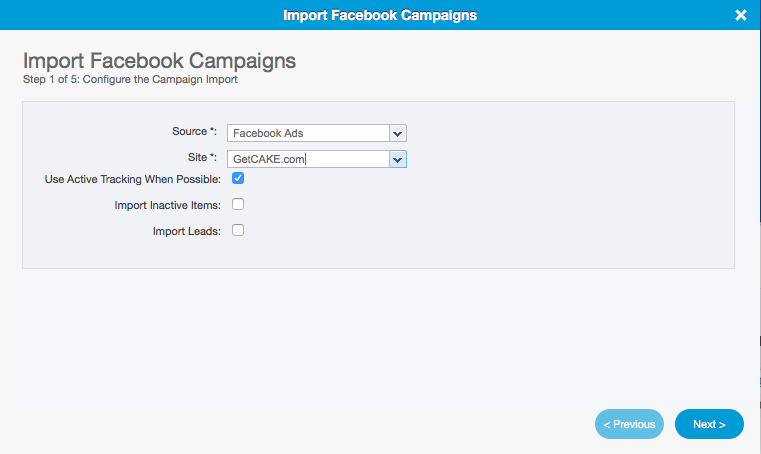Enable the Import Inactive Items checkbox
Viewport: 761px width, 454px height.
click(x=238, y=204)
